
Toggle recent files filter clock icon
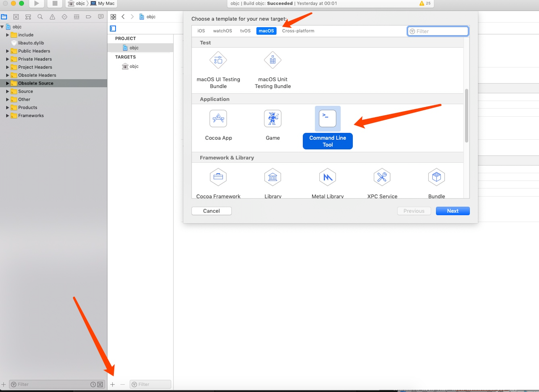[x=93, y=384]
